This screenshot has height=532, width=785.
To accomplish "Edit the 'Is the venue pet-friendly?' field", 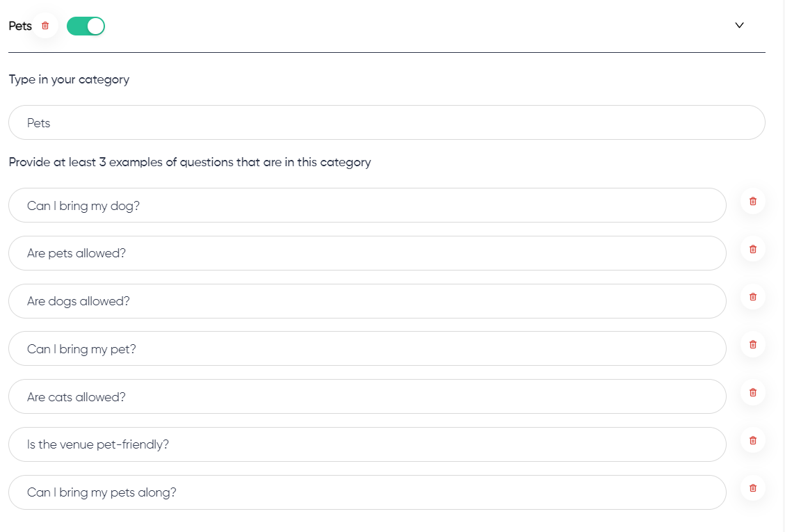I will click(367, 445).
